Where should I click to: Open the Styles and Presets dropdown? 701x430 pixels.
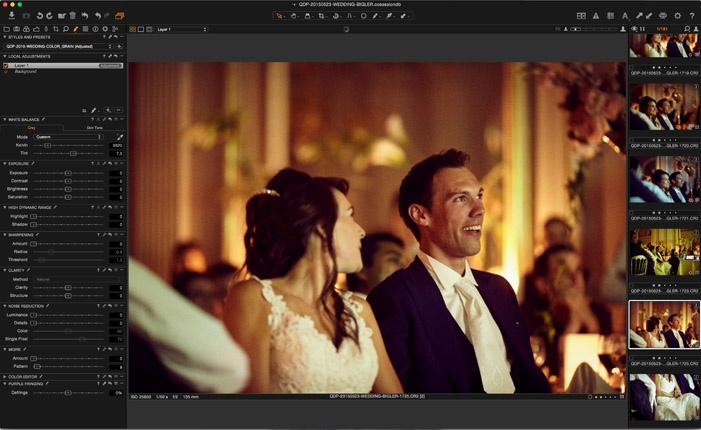(58, 46)
